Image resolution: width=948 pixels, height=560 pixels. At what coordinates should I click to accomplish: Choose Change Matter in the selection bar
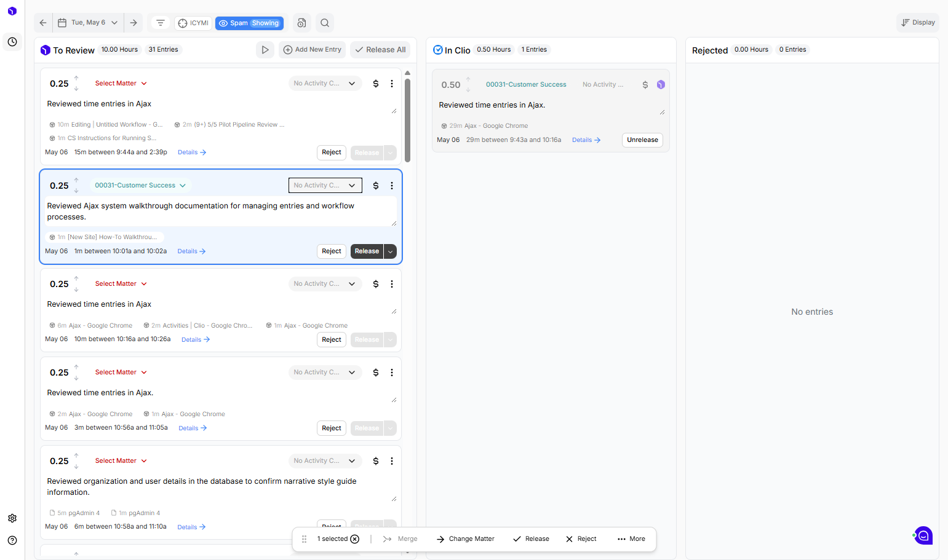(466, 539)
